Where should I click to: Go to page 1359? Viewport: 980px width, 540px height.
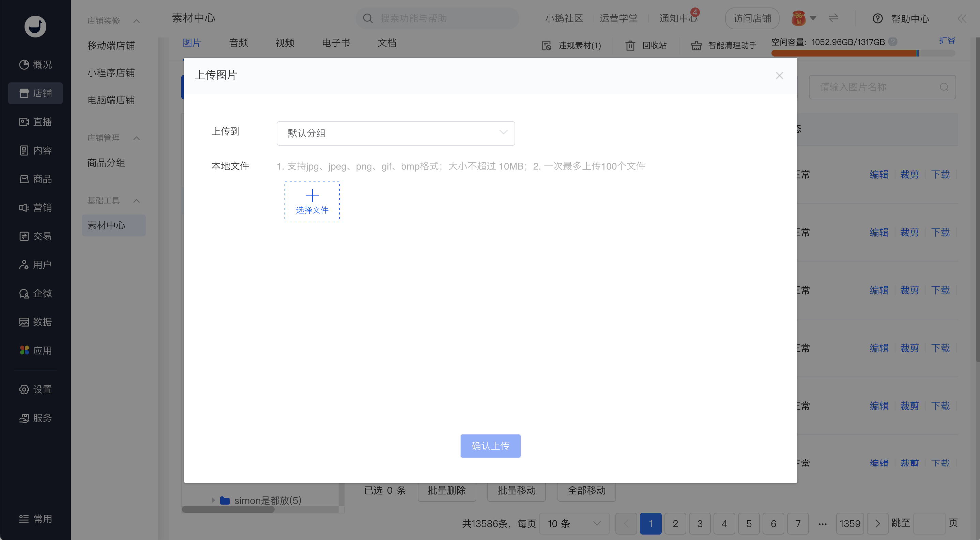tap(850, 524)
